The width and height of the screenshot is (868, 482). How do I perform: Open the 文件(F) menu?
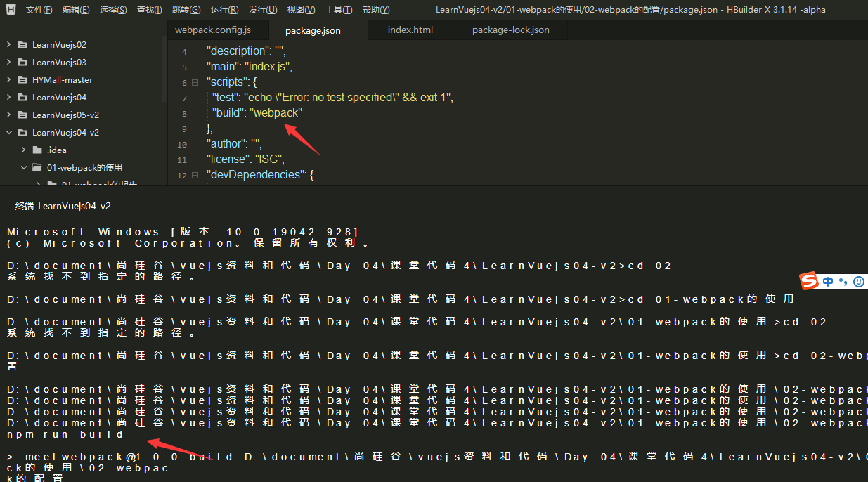(39, 10)
